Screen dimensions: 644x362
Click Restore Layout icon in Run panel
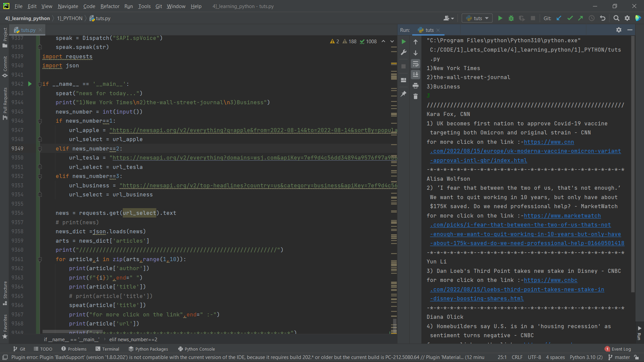404,80
